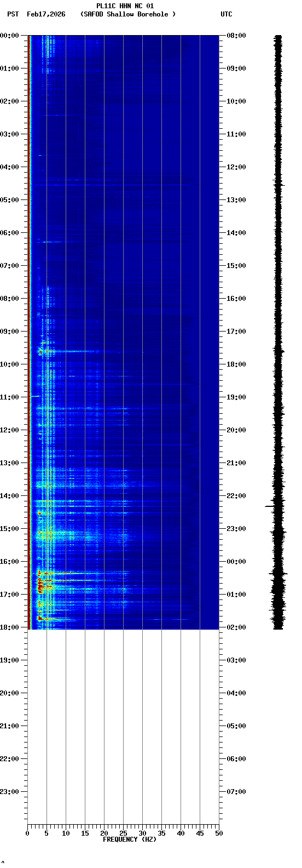Select the 15:00 label on the PST axis
The height and width of the screenshot is (868, 302).
click(x=10, y=529)
